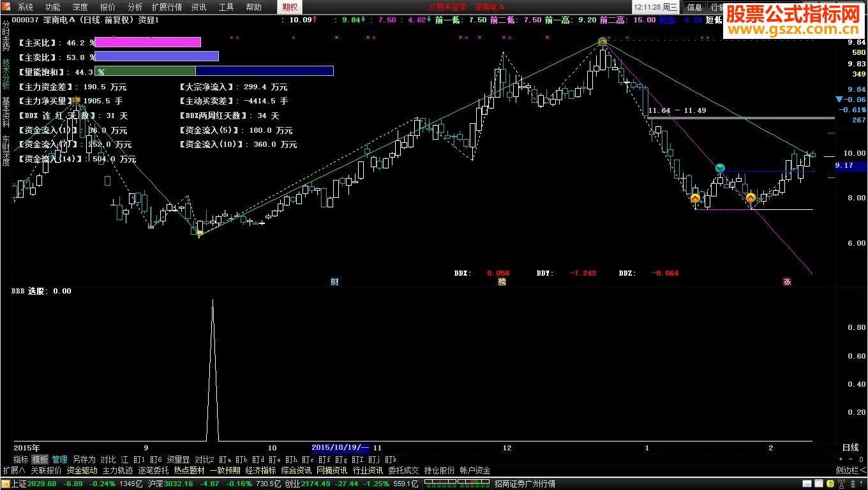
Task: Click the 指标 tab at bottom
Action: coord(21,459)
